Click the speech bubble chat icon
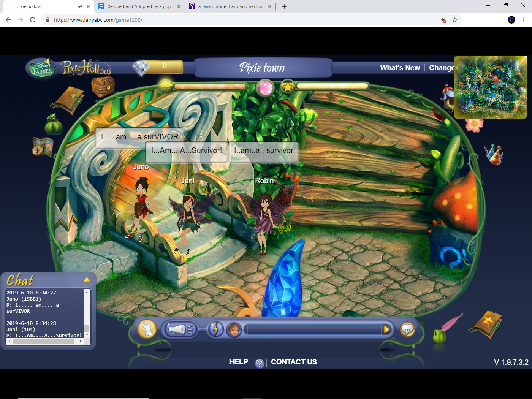 [407, 329]
